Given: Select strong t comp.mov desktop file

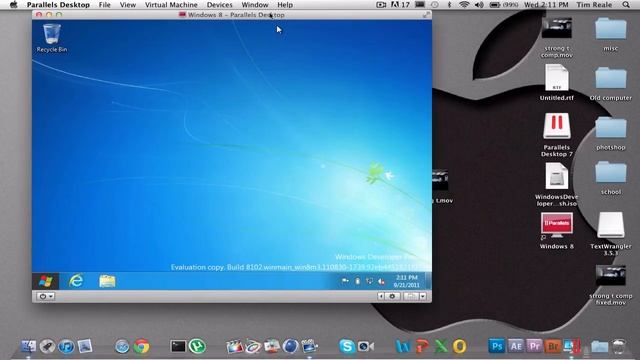Looking at the screenshot, I should click(557, 37).
